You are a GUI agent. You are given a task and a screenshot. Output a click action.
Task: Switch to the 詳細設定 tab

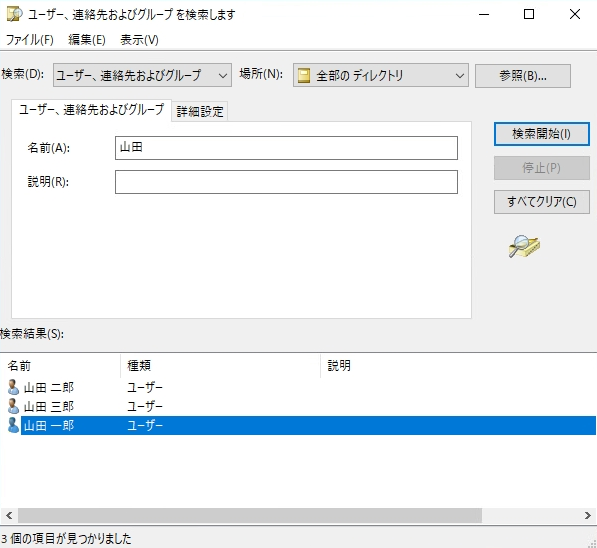click(200, 112)
